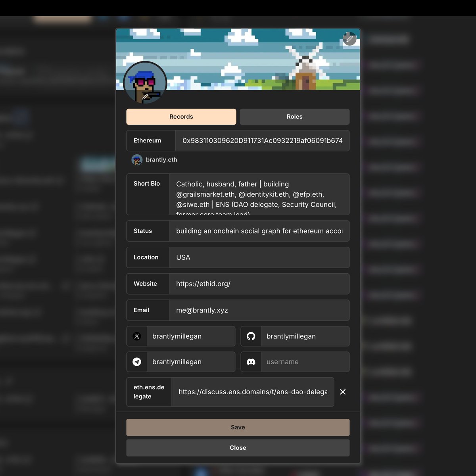Viewport: 476px width, 476px height.
Task: Click the X (Twitter) logo icon
Action: pos(137,336)
